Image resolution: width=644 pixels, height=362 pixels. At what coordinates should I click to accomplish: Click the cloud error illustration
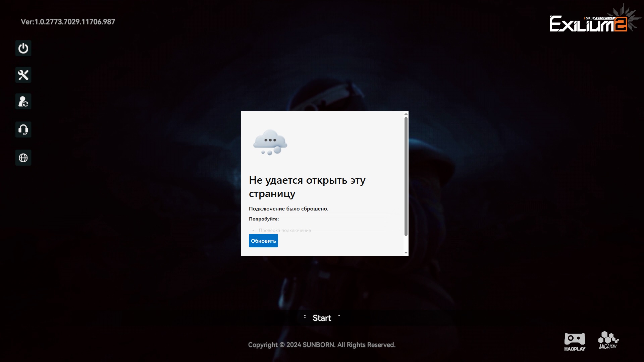(x=270, y=142)
